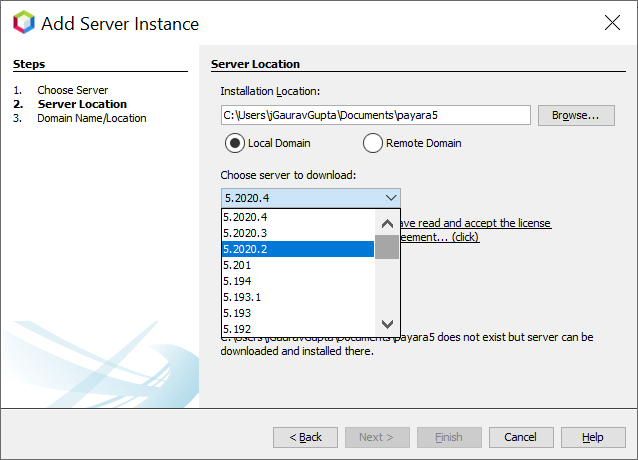The width and height of the screenshot is (638, 460).
Task: Click the disabled Next button
Action: (377, 437)
